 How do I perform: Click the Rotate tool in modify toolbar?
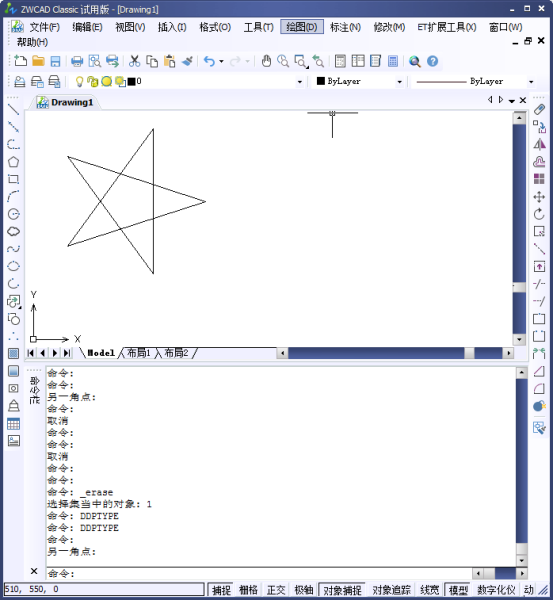(x=539, y=214)
